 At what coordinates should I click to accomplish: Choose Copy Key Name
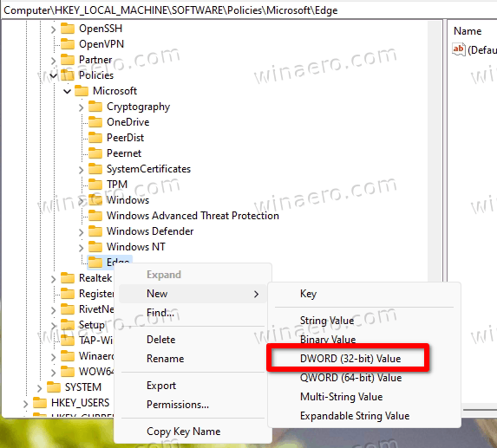click(x=193, y=432)
